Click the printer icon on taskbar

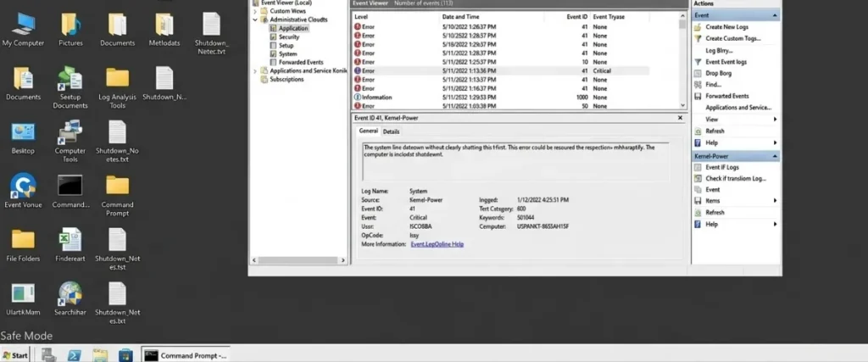48,355
